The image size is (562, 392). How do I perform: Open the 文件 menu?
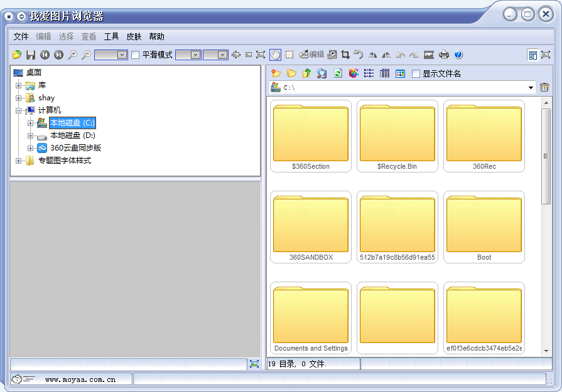pos(21,37)
